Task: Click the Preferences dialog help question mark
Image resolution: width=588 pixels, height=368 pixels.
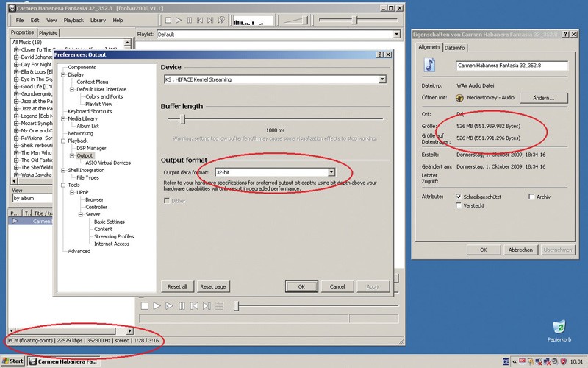Action: click(x=380, y=54)
